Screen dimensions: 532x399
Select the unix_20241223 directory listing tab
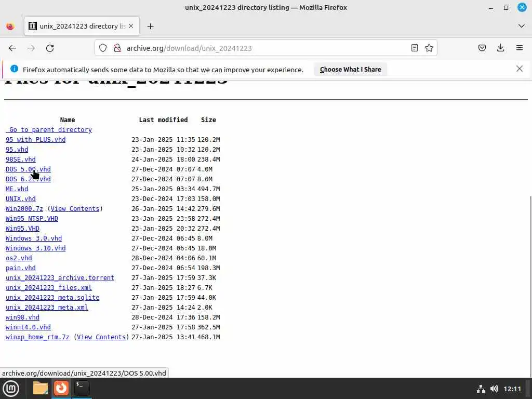82,26
